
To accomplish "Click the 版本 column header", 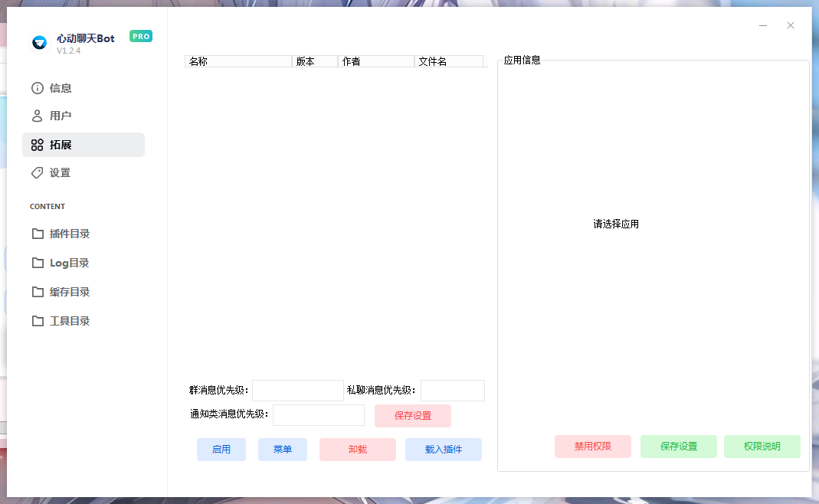I will coord(315,61).
